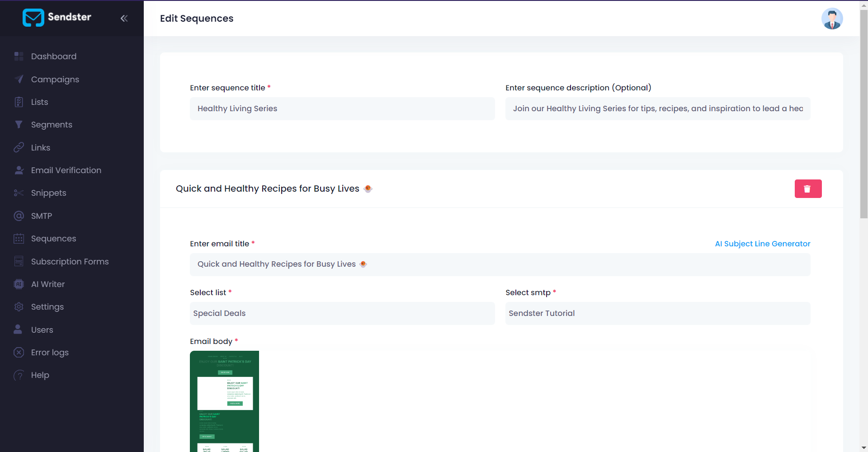The height and width of the screenshot is (452, 868).
Task: Click the Links chain icon
Action: [x=19, y=147]
